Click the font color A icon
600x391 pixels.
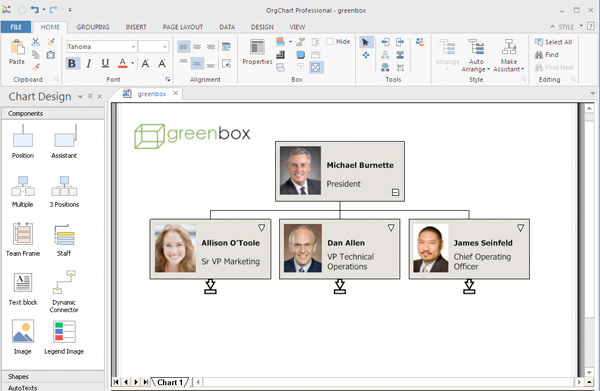pyautogui.click(x=122, y=63)
